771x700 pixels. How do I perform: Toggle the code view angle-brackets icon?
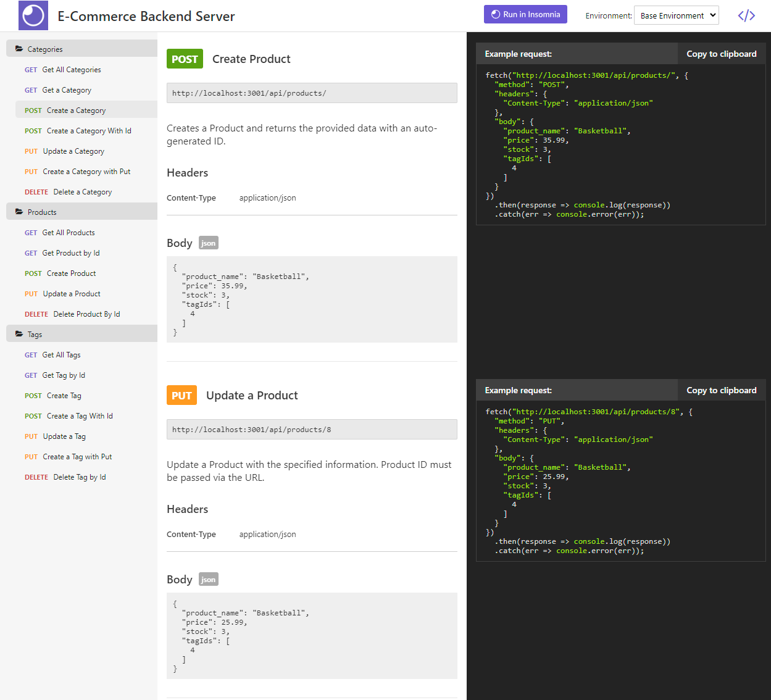tap(746, 15)
